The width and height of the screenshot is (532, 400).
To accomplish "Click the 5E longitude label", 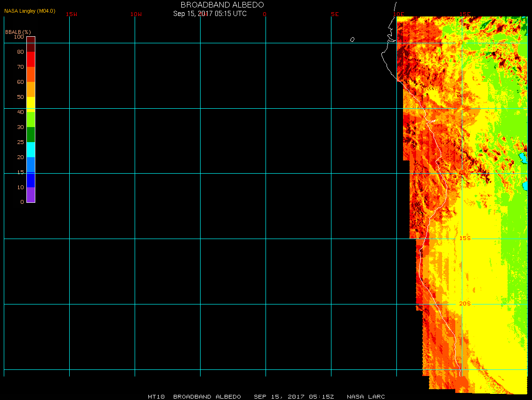I will click(x=335, y=14).
